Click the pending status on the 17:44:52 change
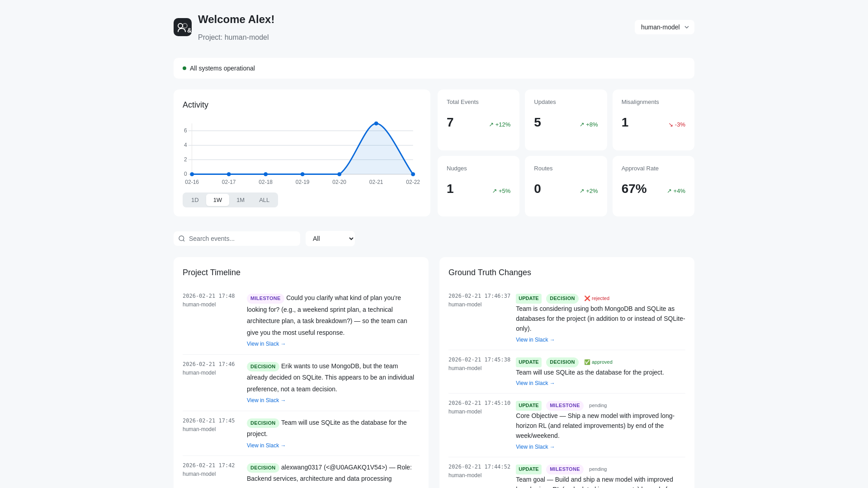 [x=598, y=469]
